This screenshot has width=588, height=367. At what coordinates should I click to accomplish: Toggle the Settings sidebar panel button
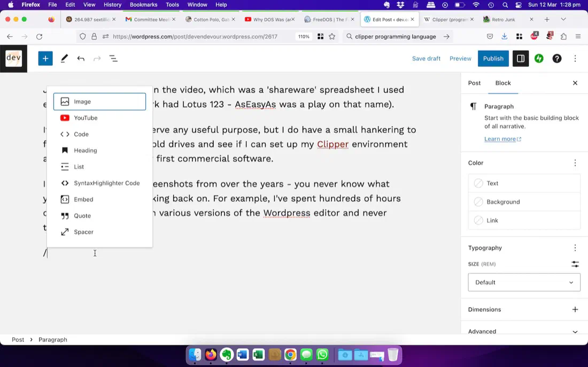pyautogui.click(x=521, y=58)
